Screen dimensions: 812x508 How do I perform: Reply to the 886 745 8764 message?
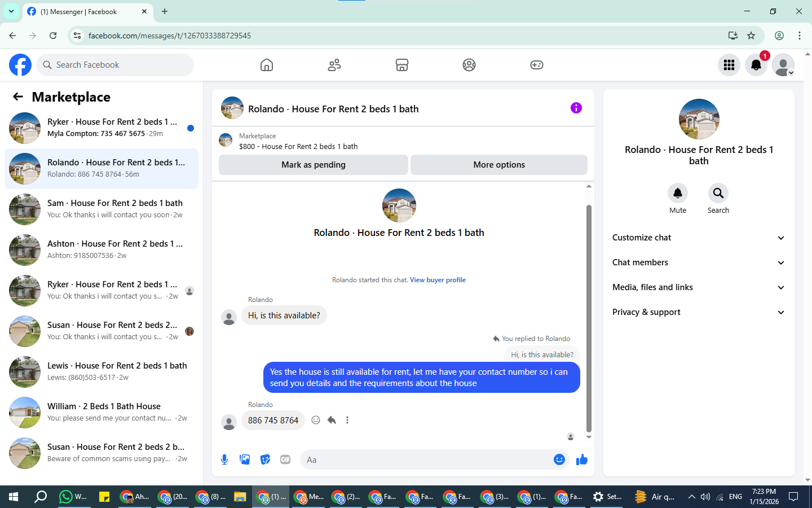tap(332, 420)
